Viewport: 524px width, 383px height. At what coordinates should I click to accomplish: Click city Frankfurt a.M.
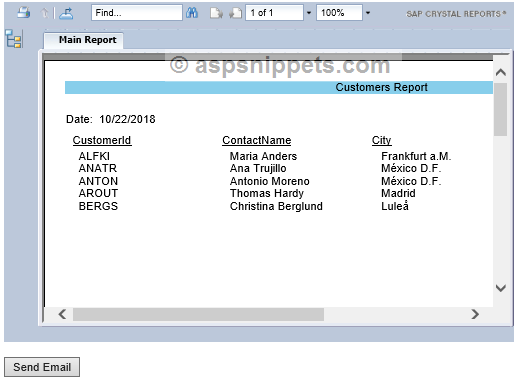tap(416, 156)
